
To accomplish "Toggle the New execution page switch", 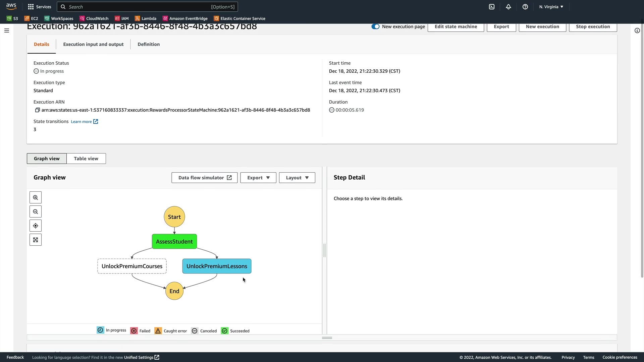I will (375, 27).
